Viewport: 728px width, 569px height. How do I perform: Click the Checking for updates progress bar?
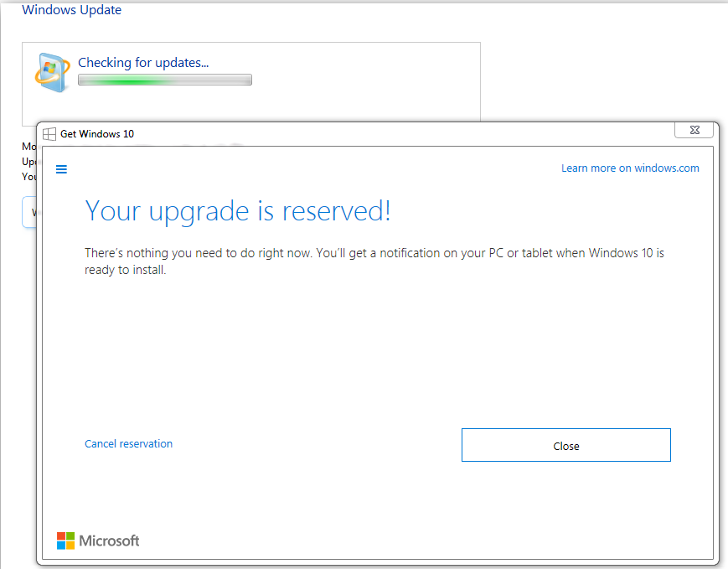click(x=165, y=80)
